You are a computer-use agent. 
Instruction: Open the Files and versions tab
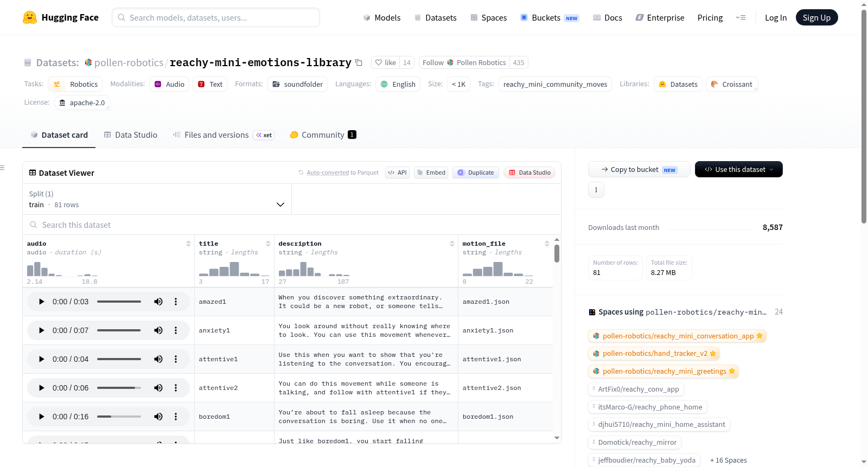(224, 135)
